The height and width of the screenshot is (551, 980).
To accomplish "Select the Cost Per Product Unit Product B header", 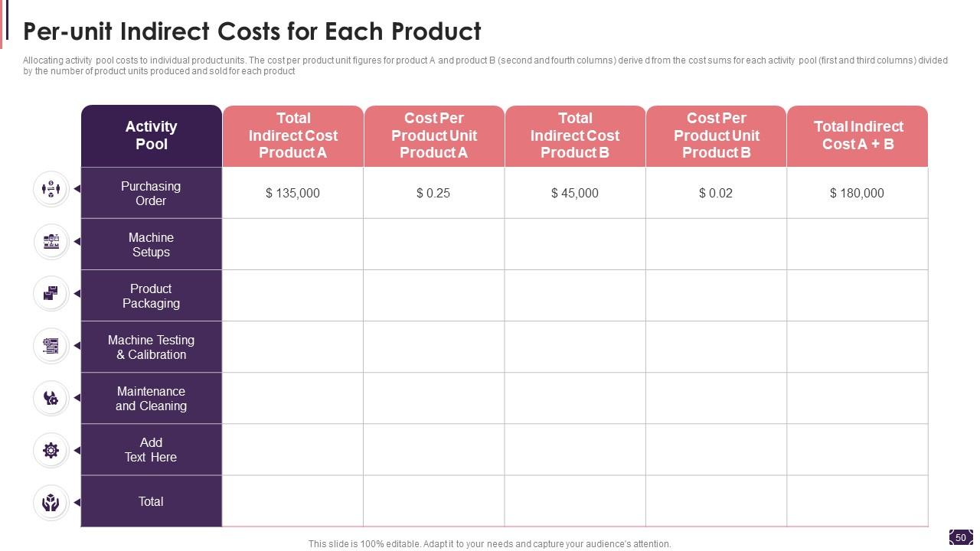I will (716, 135).
